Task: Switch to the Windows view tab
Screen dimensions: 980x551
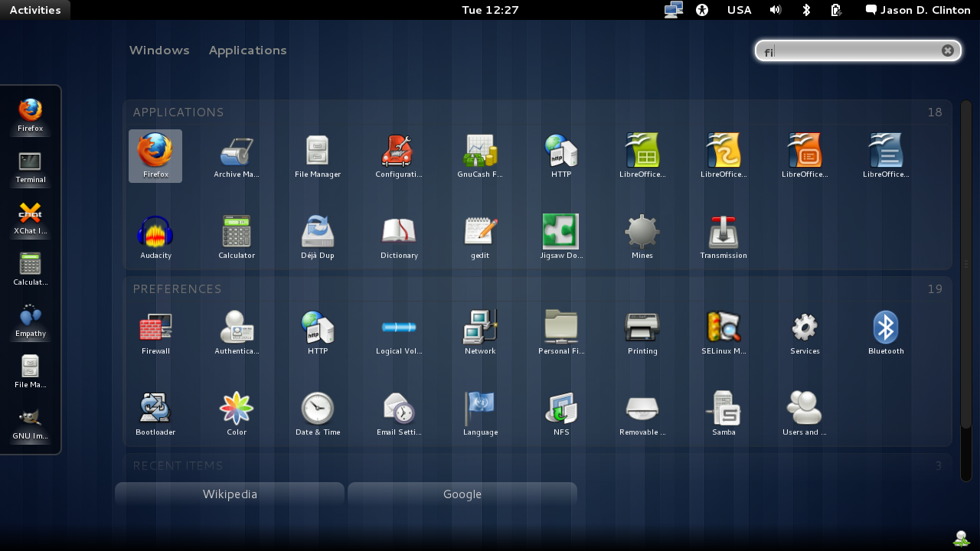Action: tap(159, 50)
